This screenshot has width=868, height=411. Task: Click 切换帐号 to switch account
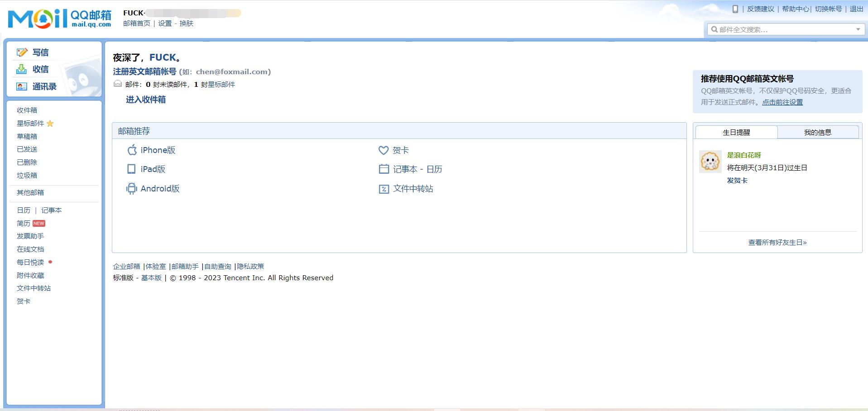tap(829, 9)
